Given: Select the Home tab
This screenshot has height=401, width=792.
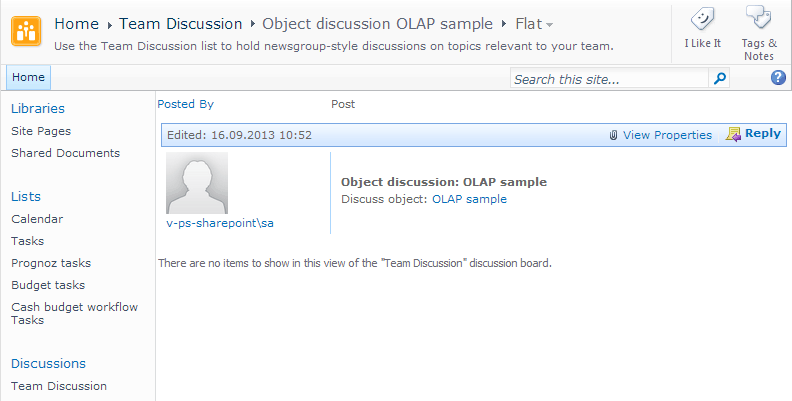Looking at the screenshot, I should [28, 77].
